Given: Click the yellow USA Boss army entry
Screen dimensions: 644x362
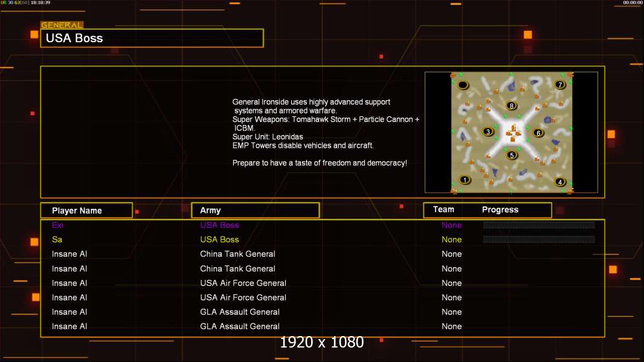Looking at the screenshot, I should pyautogui.click(x=219, y=240).
